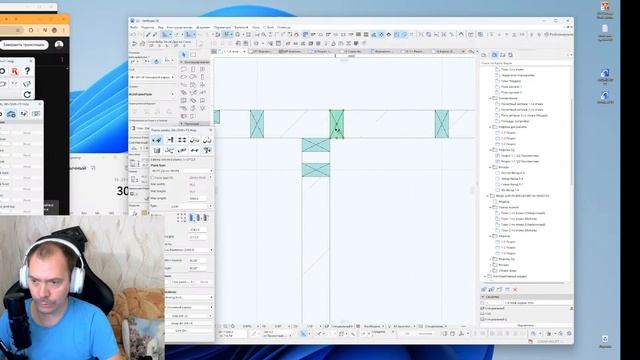Switch to the 1-й этаж floor plan tab
The image size is (640, 360).
pos(233,51)
